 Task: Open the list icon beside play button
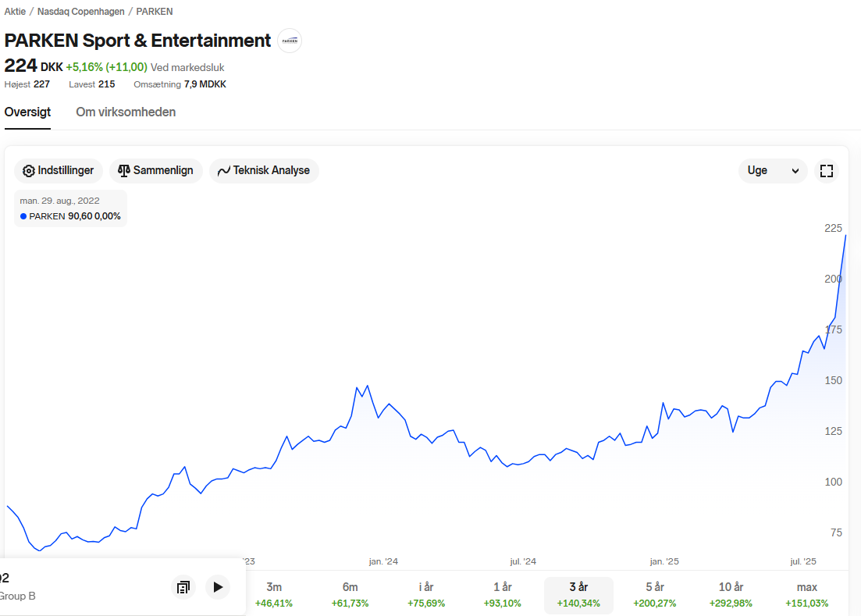[183, 587]
